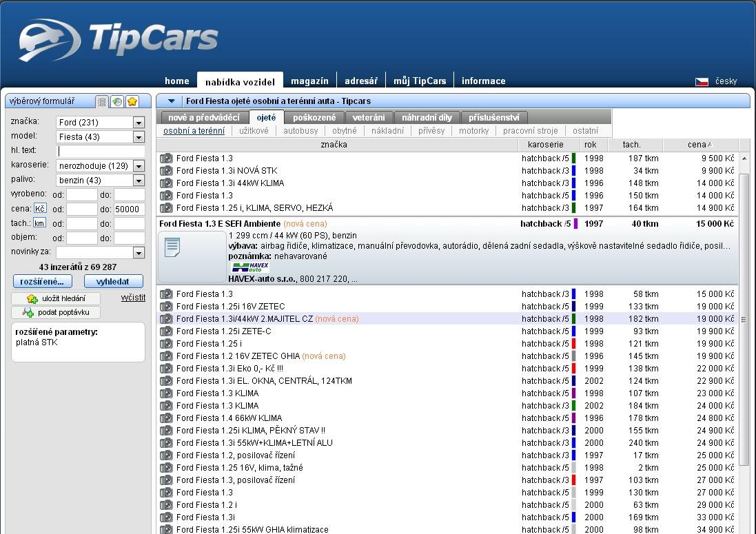Viewport: 756px width, 534px height.
Task: Click the document icon in expanded Ambiente listing
Action: 172,247
